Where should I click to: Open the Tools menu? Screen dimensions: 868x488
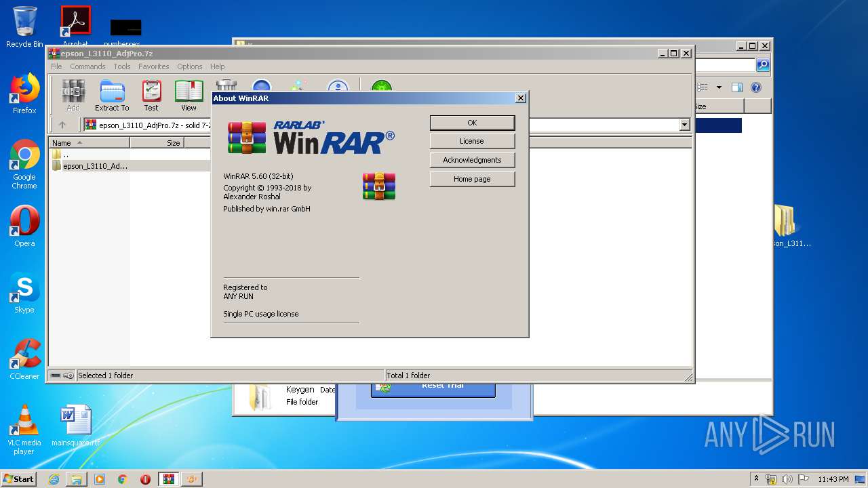point(122,66)
